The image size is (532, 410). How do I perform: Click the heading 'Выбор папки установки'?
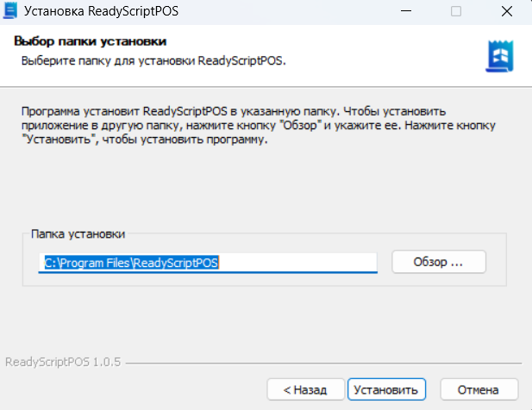(91, 41)
